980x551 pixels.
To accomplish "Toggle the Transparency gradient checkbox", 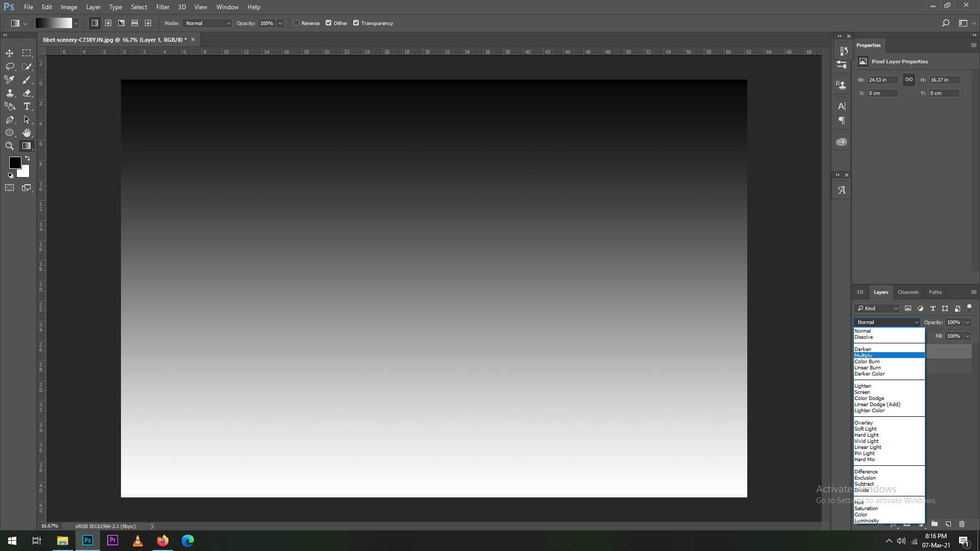I will click(357, 23).
